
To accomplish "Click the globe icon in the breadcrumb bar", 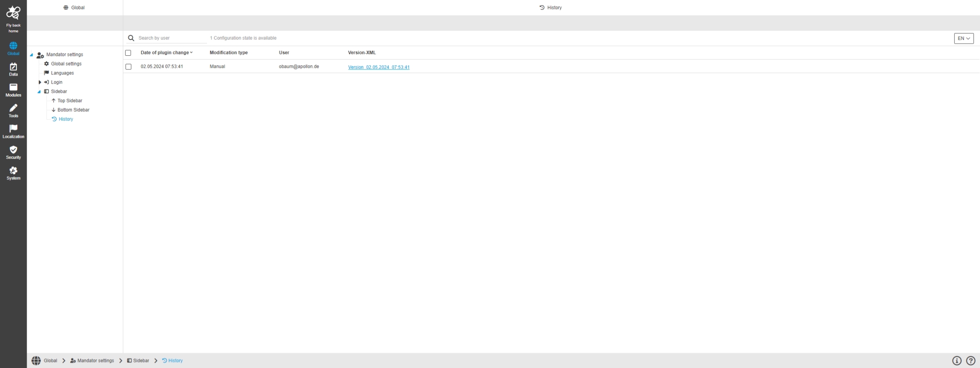I will coord(36,361).
